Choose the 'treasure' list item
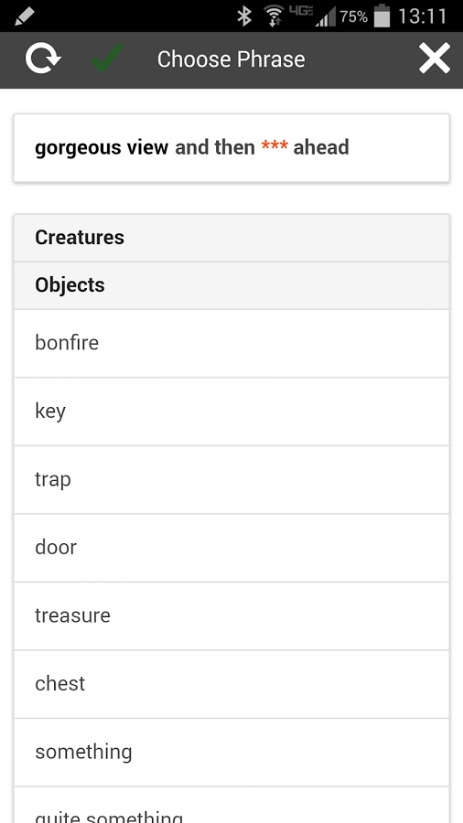 pyautogui.click(x=232, y=616)
